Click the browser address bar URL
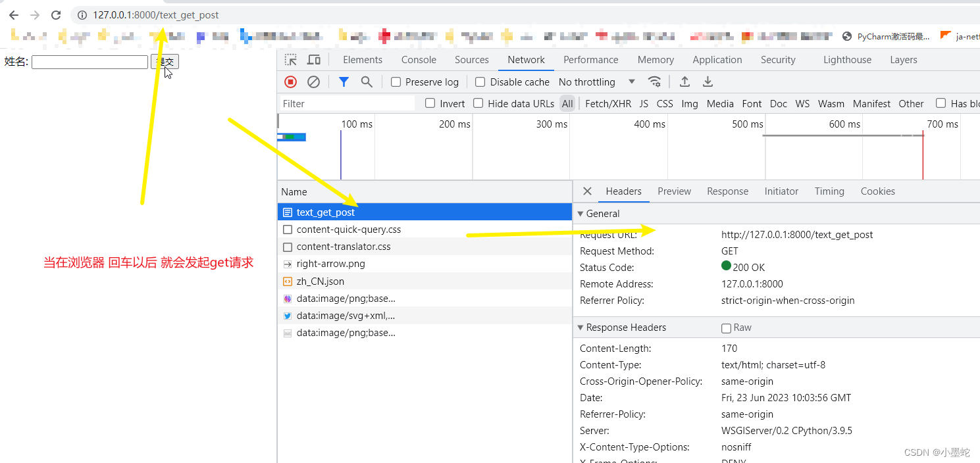980x463 pixels. point(156,14)
